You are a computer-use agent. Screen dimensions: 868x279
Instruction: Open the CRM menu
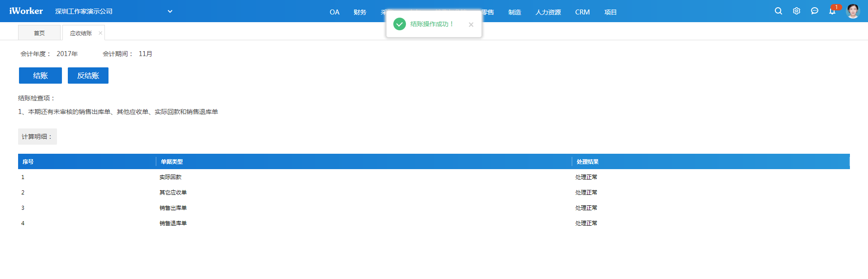pyautogui.click(x=582, y=12)
